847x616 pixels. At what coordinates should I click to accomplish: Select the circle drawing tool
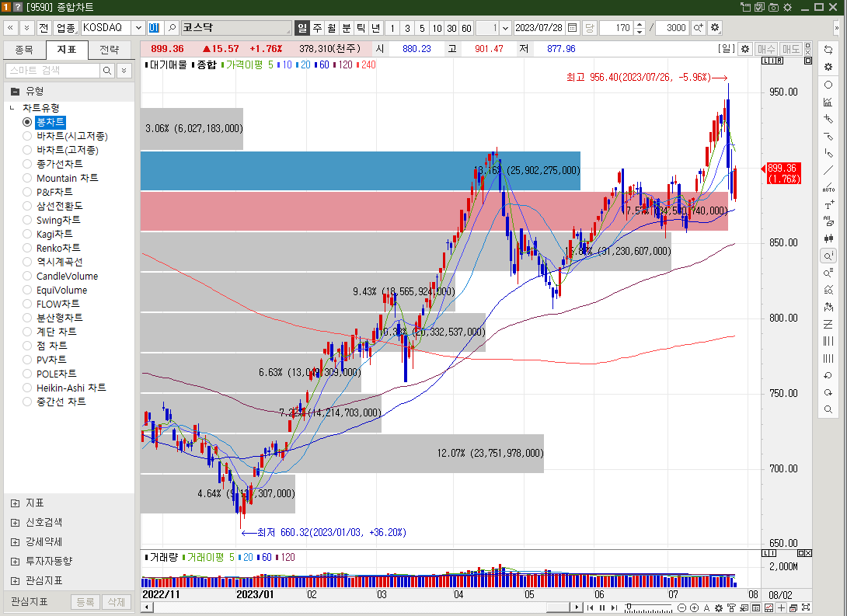828,85
